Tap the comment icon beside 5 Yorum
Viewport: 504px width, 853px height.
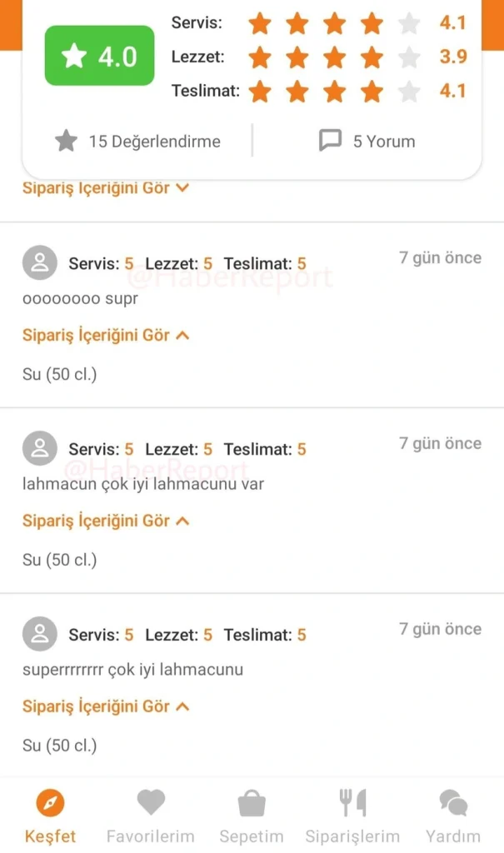330,141
